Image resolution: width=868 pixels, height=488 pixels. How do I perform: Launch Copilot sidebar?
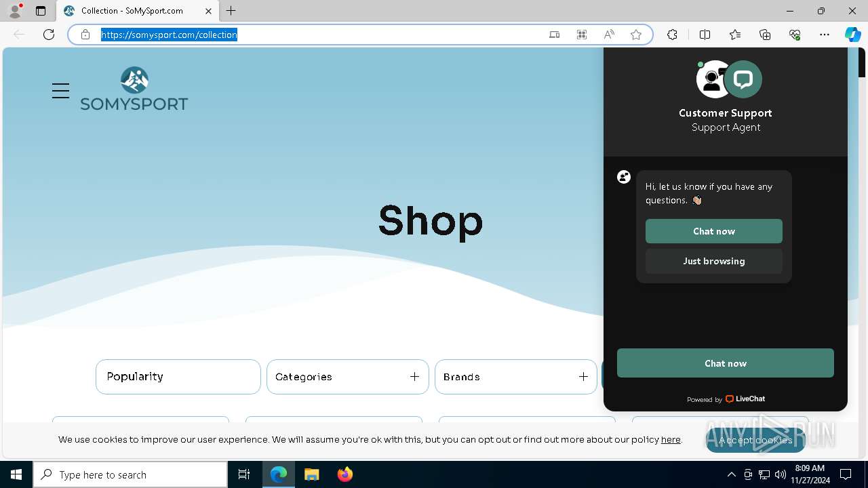852,35
